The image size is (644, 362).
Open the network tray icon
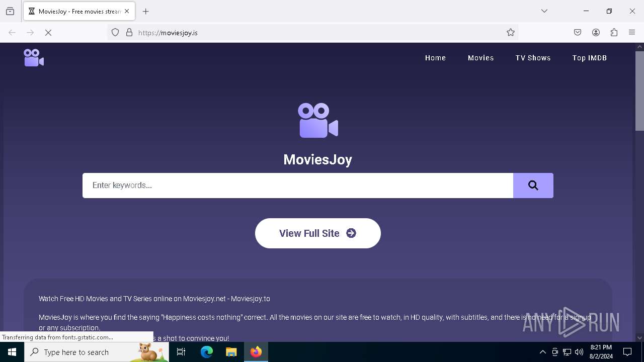coord(567,352)
